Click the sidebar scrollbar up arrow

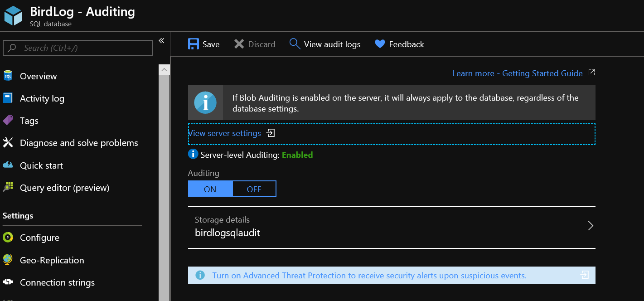(164, 70)
